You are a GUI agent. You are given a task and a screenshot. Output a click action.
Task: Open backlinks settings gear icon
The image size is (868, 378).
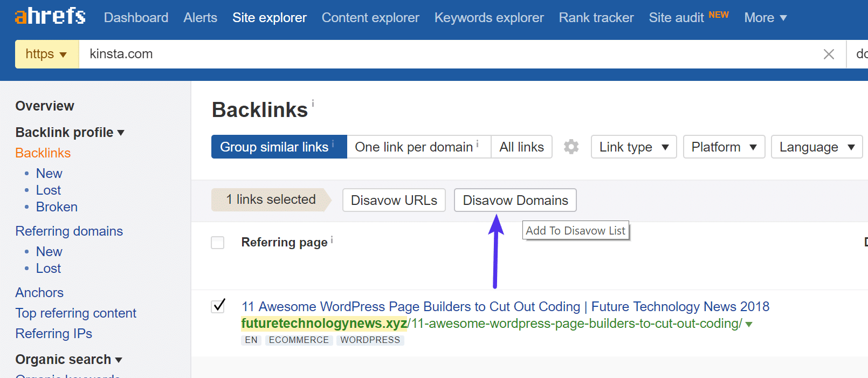571,147
